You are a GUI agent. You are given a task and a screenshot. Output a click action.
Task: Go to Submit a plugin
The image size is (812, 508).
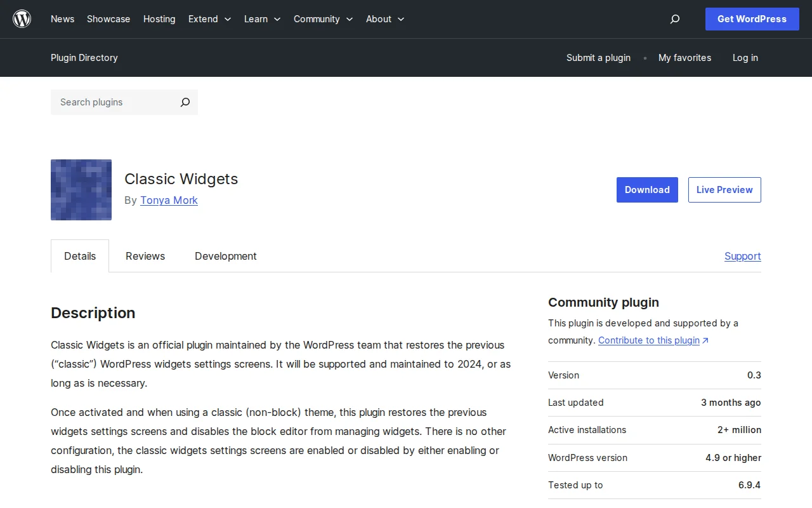click(598, 58)
